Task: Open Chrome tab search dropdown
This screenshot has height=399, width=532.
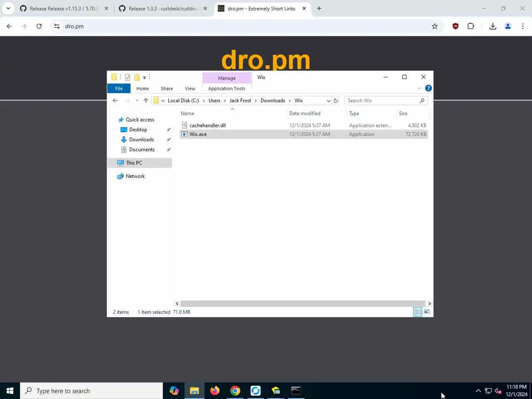Action: pos(8,8)
